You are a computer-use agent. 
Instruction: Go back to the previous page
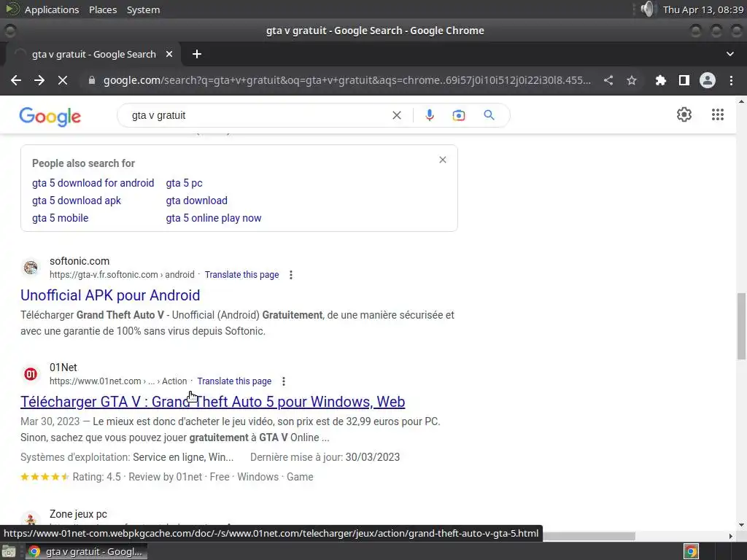(x=16, y=80)
